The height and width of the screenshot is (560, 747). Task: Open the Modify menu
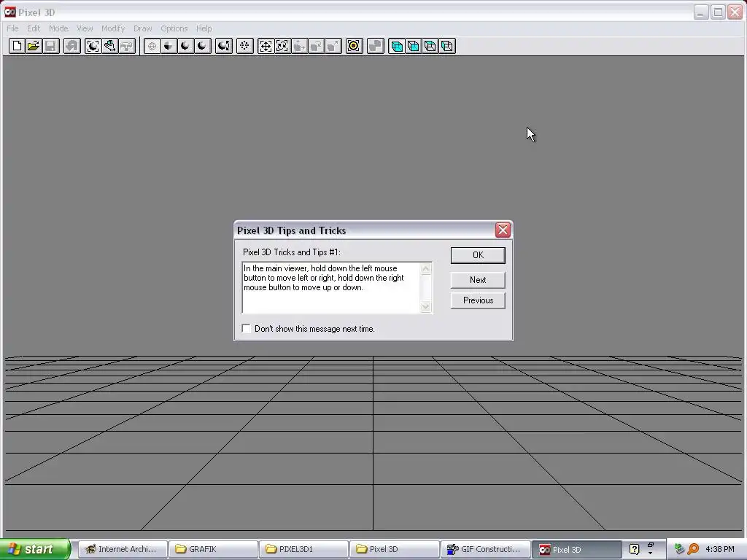pyautogui.click(x=113, y=28)
